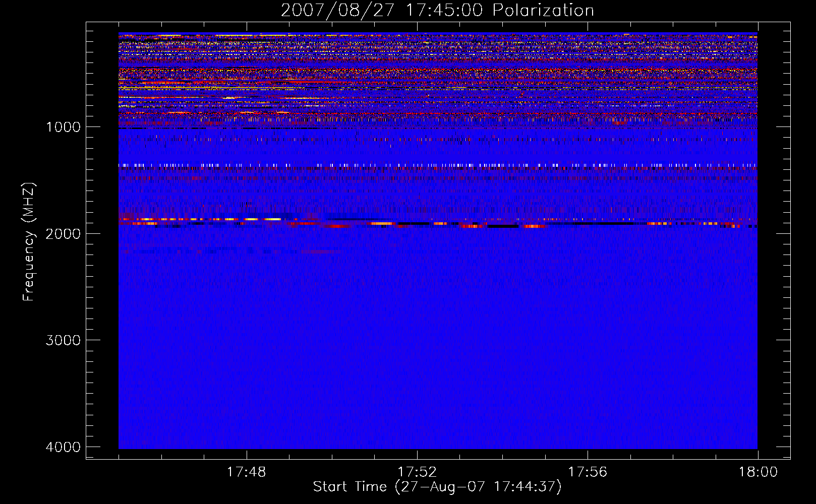Click the "2000" frequency tick label
The height and width of the screenshot is (504, 816).
click(x=63, y=233)
